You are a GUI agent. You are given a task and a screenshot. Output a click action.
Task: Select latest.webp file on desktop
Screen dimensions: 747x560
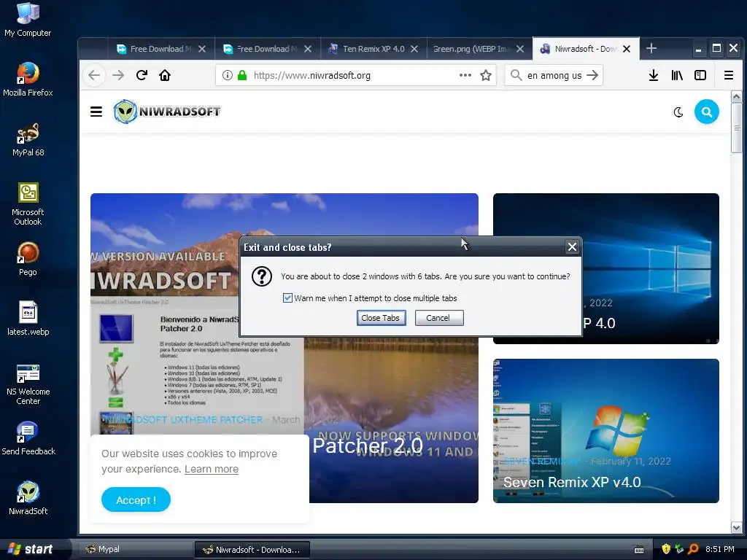[28, 319]
